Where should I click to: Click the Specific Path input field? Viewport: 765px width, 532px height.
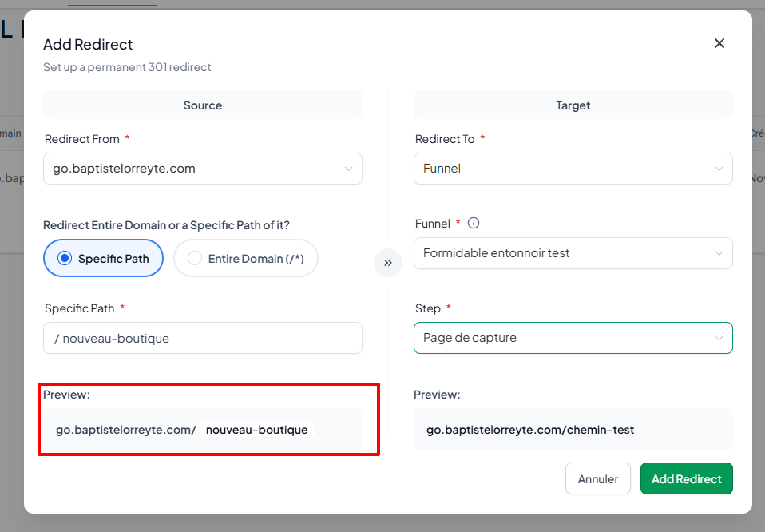203,338
